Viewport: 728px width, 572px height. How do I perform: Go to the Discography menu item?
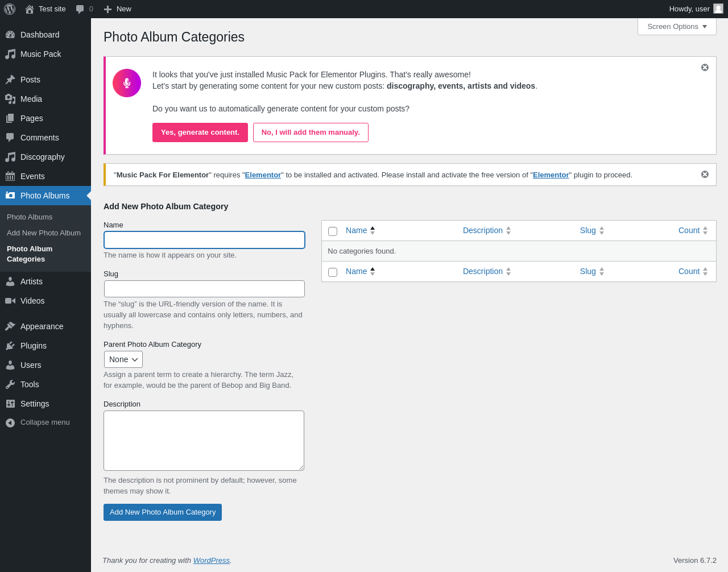point(43,157)
